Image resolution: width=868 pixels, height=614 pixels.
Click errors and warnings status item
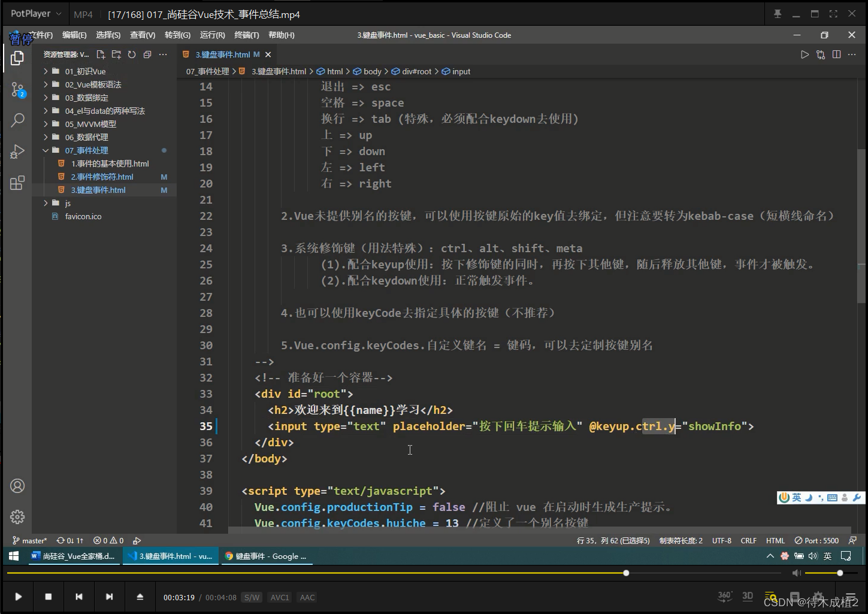click(x=108, y=540)
